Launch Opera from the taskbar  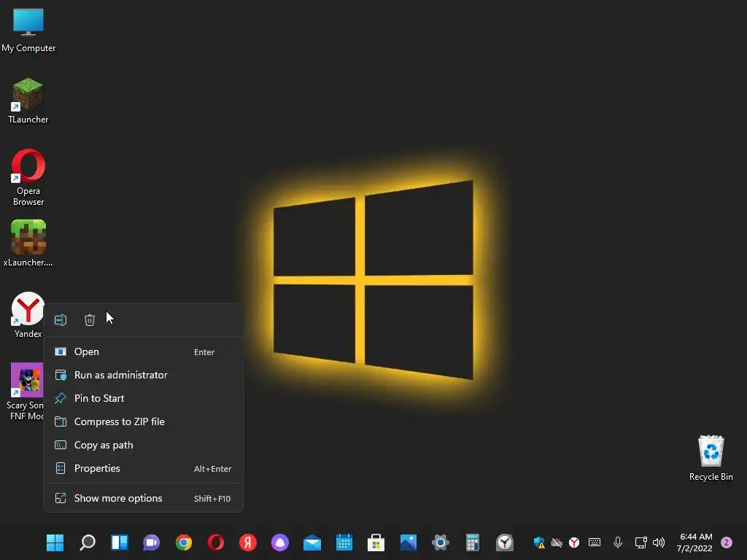coord(216,542)
